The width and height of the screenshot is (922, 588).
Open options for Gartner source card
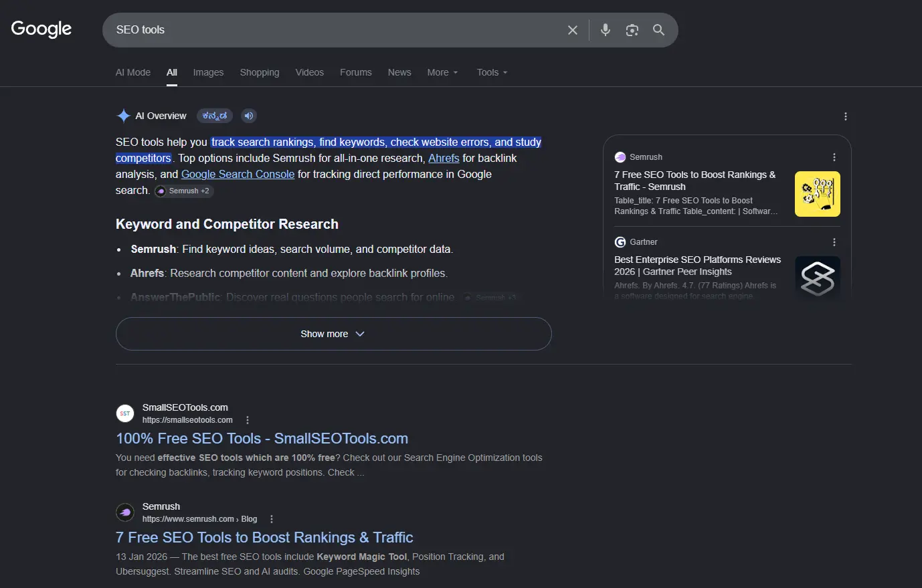point(834,242)
